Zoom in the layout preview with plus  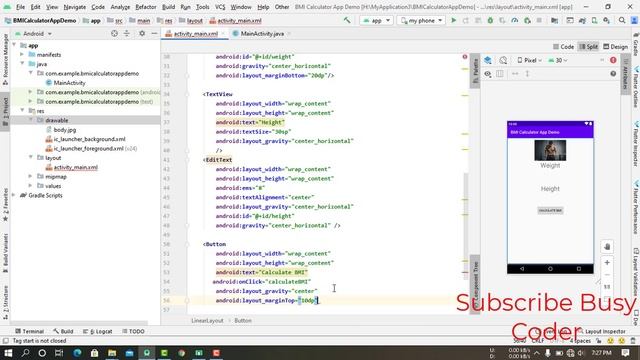pos(607,262)
